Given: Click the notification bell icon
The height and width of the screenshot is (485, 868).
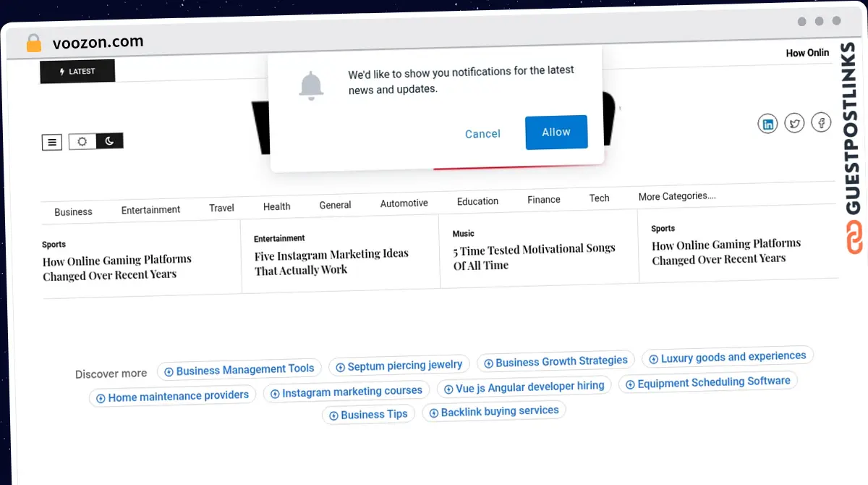Looking at the screenshot, I should pos(311,85).
